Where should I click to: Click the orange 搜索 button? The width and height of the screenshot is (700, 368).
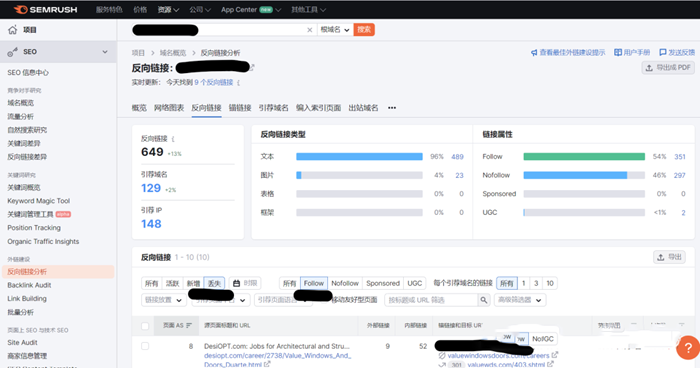pyautogui.click(x=364, y=30)
